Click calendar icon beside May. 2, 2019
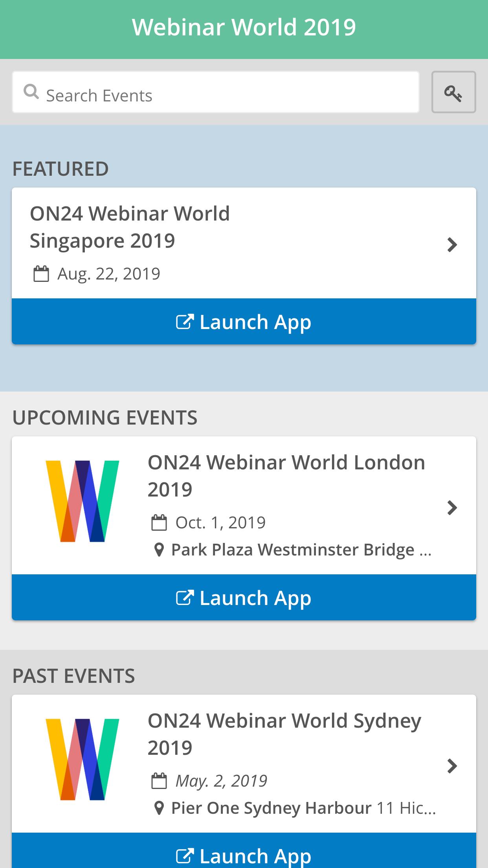Viewport: 488px width, 868px height. pyautogui.click(x=159, y=781)
